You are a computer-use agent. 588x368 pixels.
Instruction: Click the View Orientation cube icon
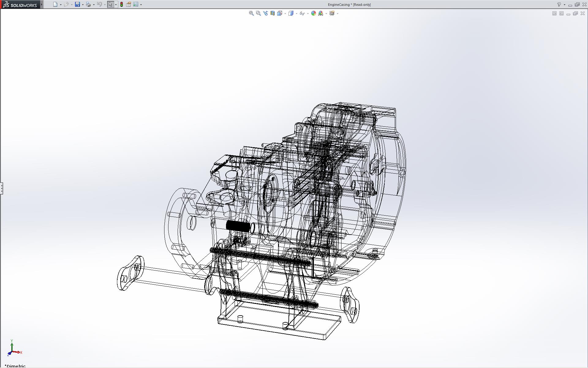point(280,13)
